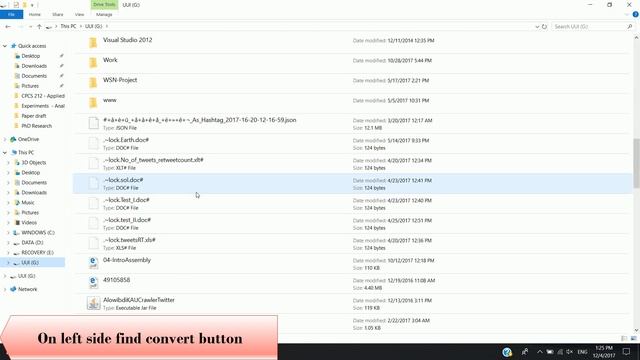Screen dimensions: 640x360
Task: Open the battery status tray icon
Action: pyautogui.click(x=550, y=352)
